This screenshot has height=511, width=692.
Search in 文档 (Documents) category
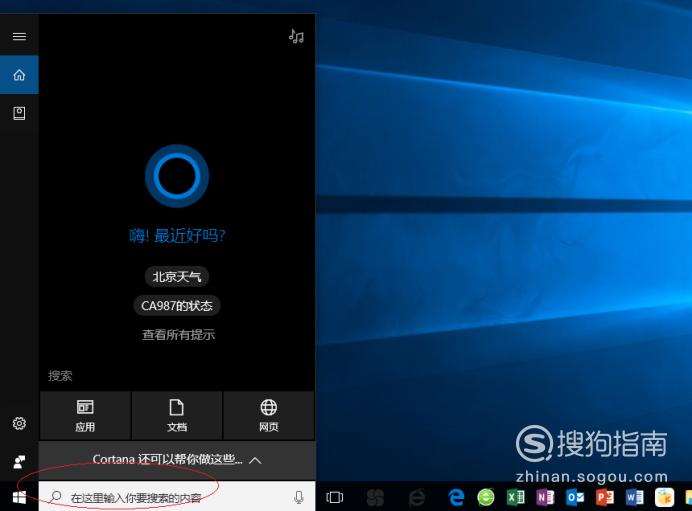[x=177, y=415]
